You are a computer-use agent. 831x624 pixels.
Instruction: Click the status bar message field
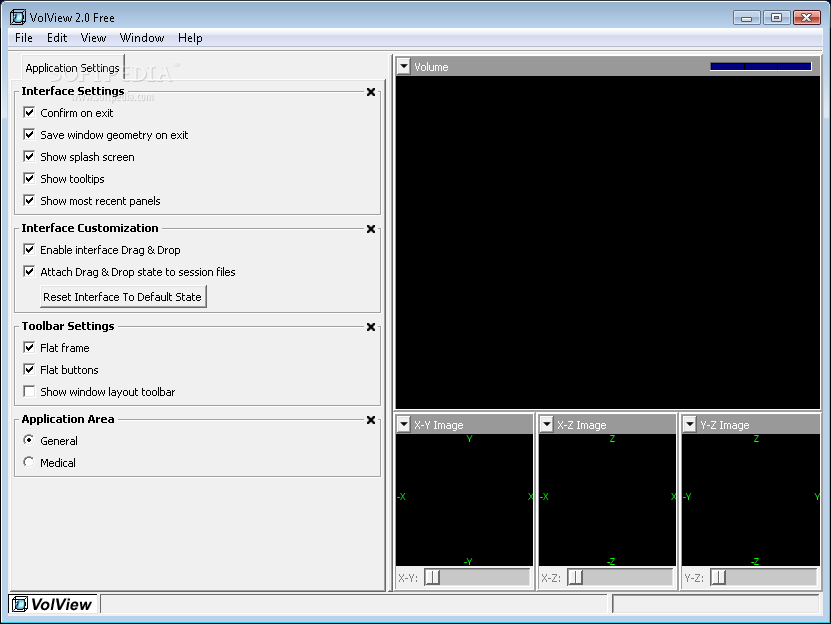353,604
